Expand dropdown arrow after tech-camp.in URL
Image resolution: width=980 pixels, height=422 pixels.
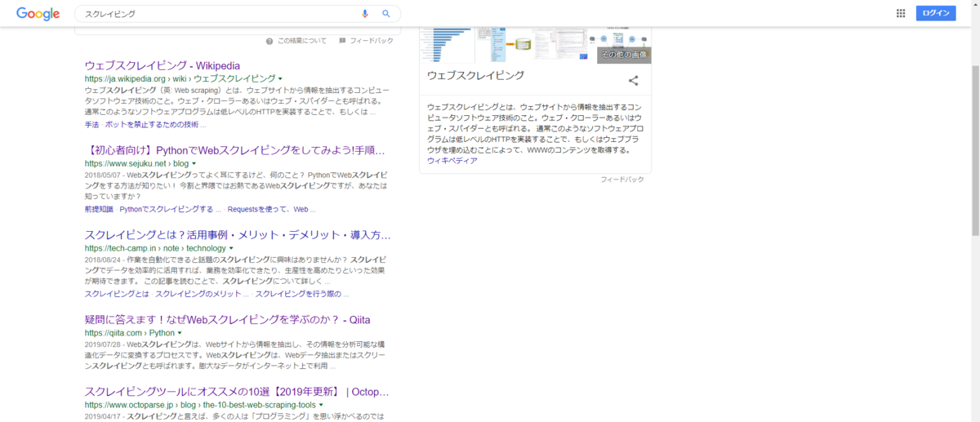click(x=231, y=248)
